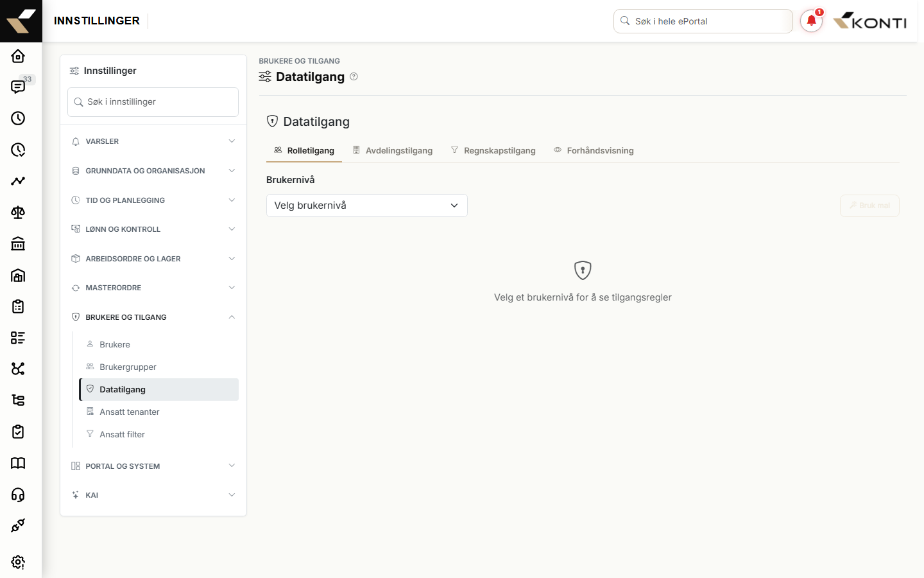Expand TID OG PLANLEGGING section
This screenshot has width=924, height=578.
click(x=153, y=200)
